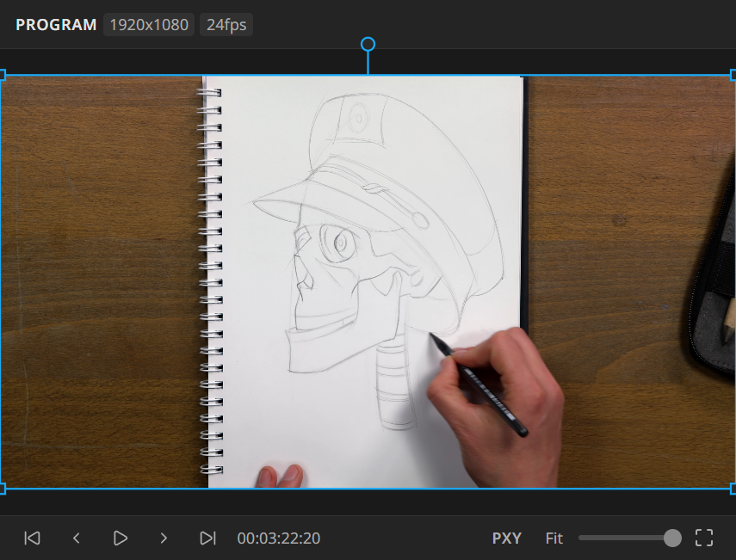The height and width of the screenshot is (560, 736).
Task: Click the 24fps frame rate badge
Action: click(226, 24)
